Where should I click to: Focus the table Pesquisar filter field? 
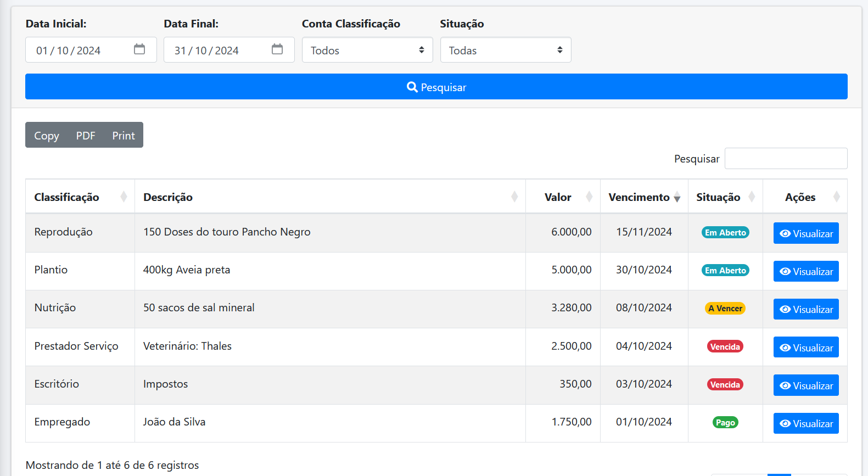coord(786,158)
